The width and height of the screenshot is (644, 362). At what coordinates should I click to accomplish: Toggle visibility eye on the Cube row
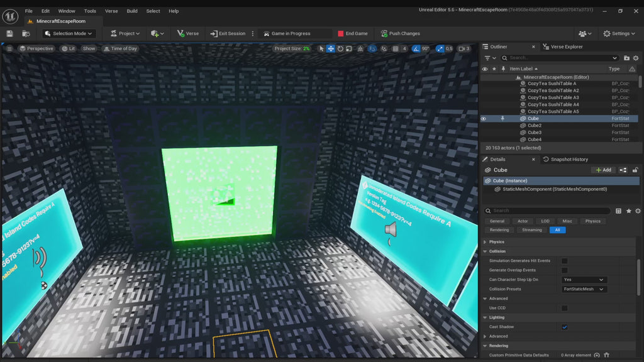click(484, 119)
